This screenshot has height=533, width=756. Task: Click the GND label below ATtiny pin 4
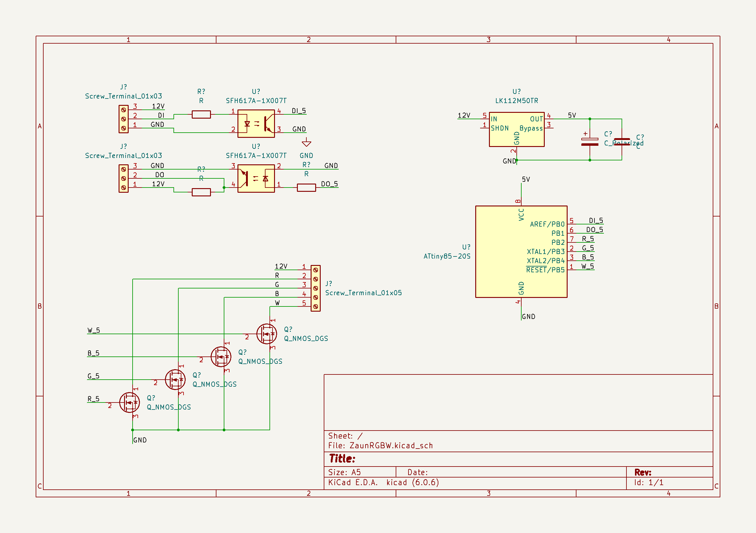click(529, 317)
